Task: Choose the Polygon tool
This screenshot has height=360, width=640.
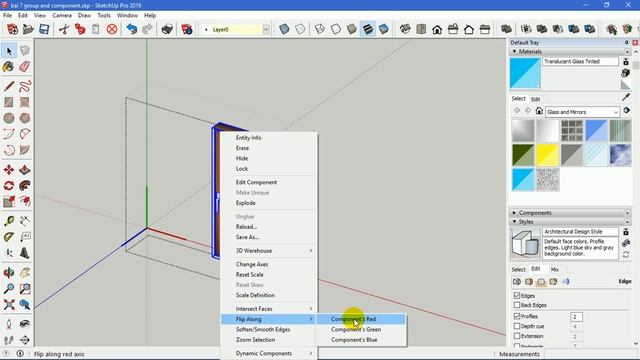Action: (24, 118)
